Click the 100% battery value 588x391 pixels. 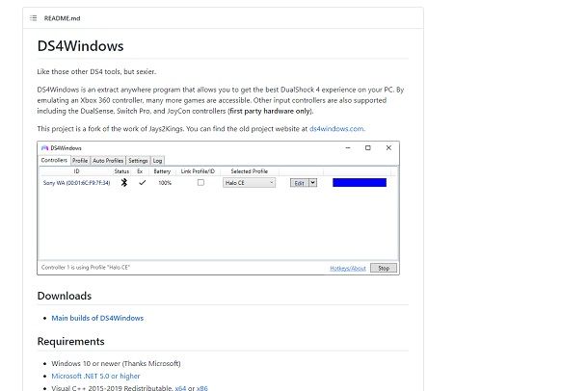click(x=165, y=183)
